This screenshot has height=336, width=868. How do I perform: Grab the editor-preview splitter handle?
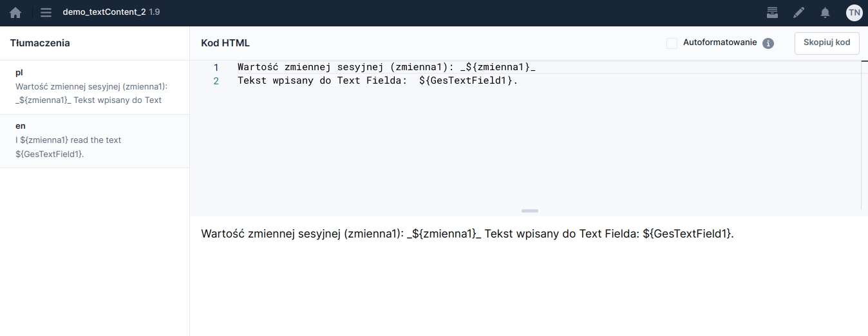pos(529,210)
